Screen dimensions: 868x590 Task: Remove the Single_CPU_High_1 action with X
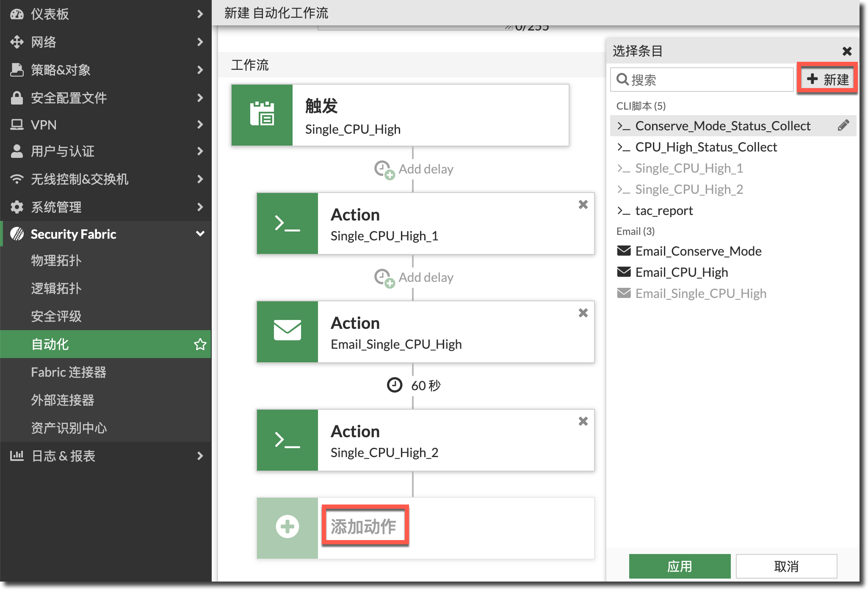[583, 205]
